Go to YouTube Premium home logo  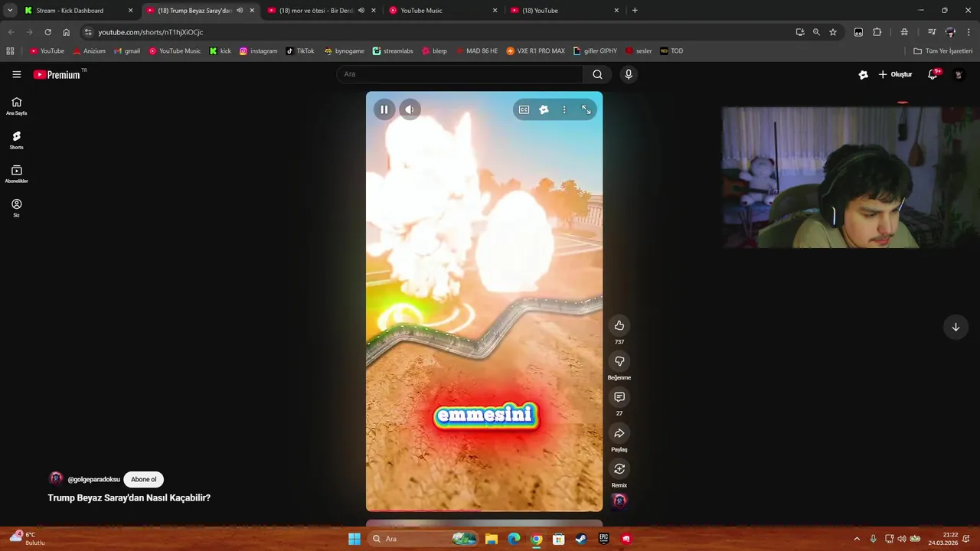[57, 74]
